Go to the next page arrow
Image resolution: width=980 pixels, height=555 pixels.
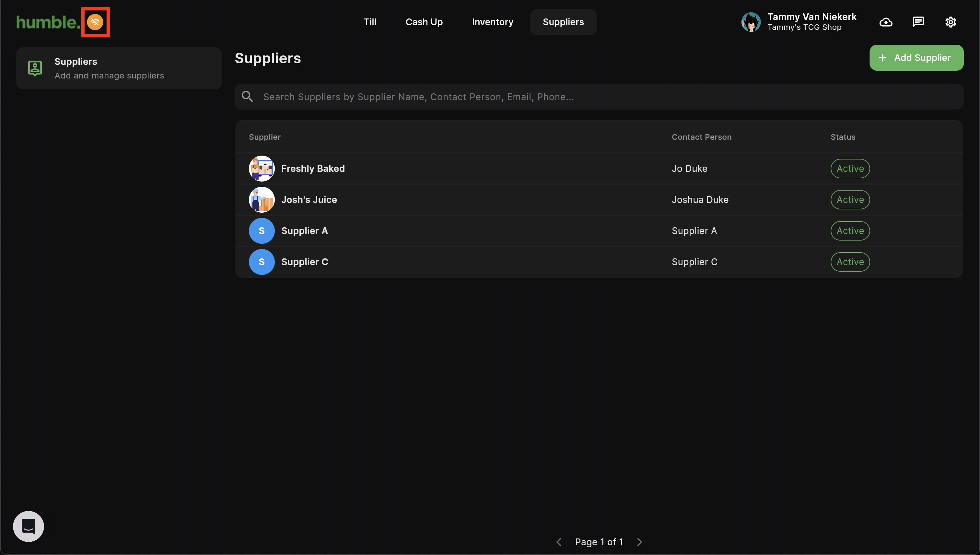[639, 542]
